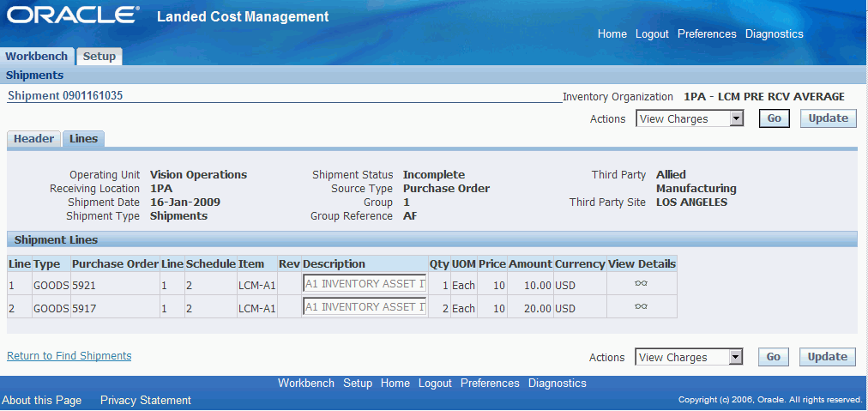The width and height of the screenshot is (868, 411).
Task: Open the Privacy Statement link
Action: 146,400
